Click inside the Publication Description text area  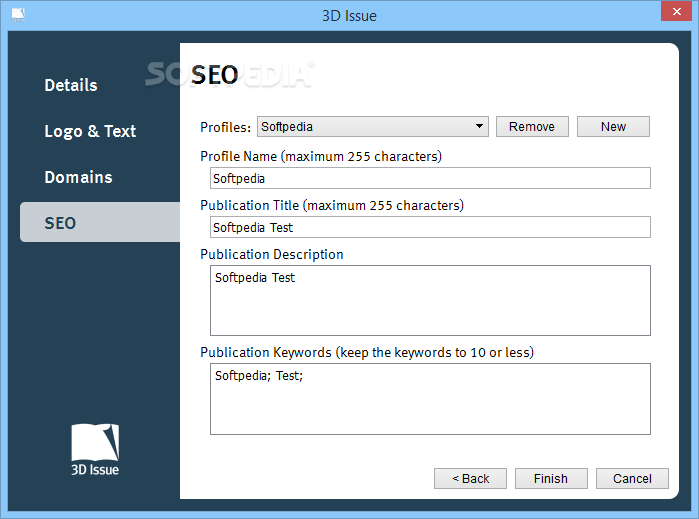pyautogui.click(x=430, y=301)
